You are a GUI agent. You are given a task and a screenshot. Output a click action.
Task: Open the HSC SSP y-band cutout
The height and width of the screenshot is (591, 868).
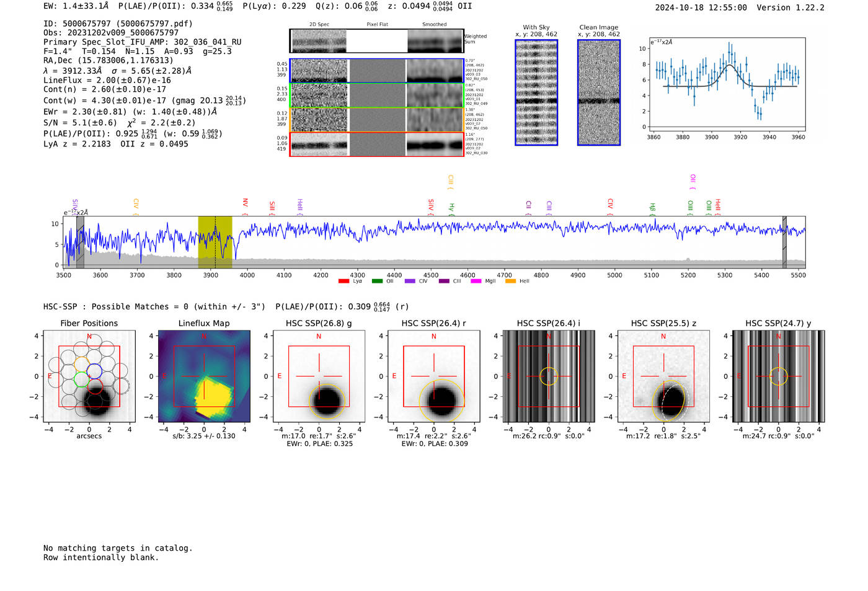click(779, 376)
